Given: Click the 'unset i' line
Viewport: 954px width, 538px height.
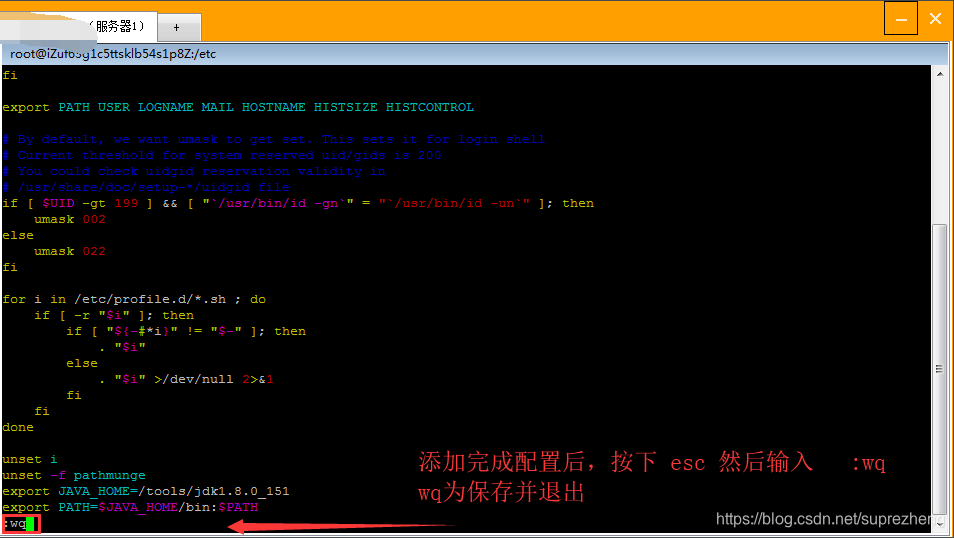Looking at the screenshot, I should coord(30,459).
